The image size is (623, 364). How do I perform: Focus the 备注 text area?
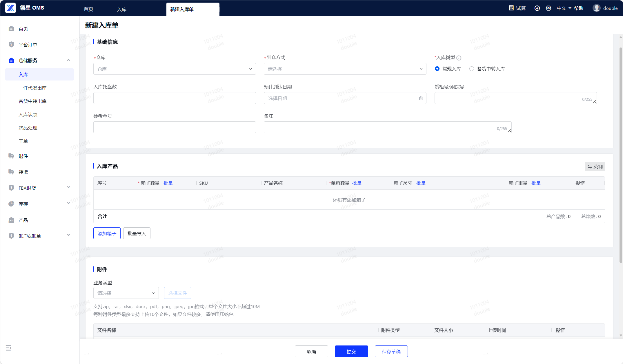tap(388, 127)
